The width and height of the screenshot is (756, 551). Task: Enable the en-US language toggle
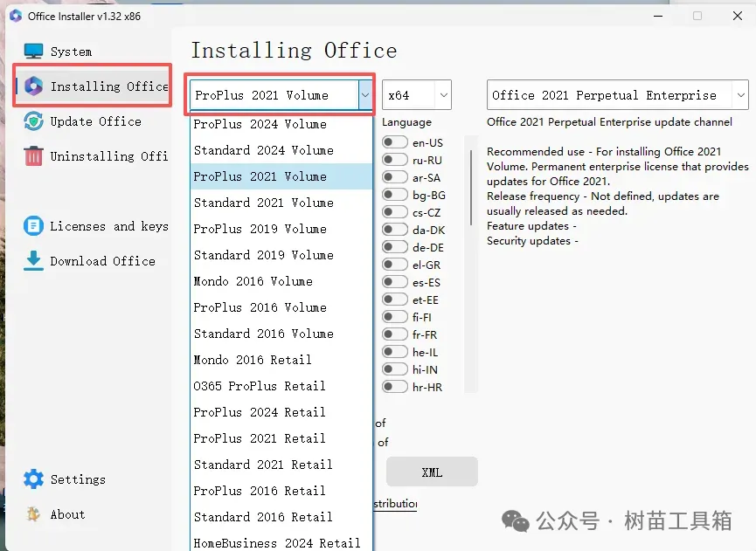(395, 142)
